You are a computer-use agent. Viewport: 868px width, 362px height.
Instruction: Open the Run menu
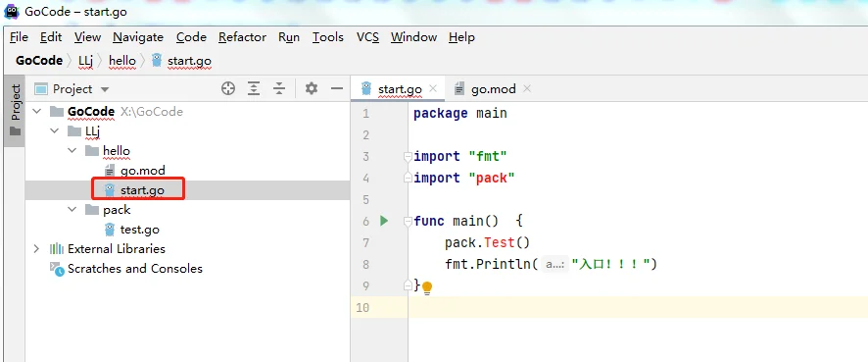pyautogui.click(x=289, y=37)
